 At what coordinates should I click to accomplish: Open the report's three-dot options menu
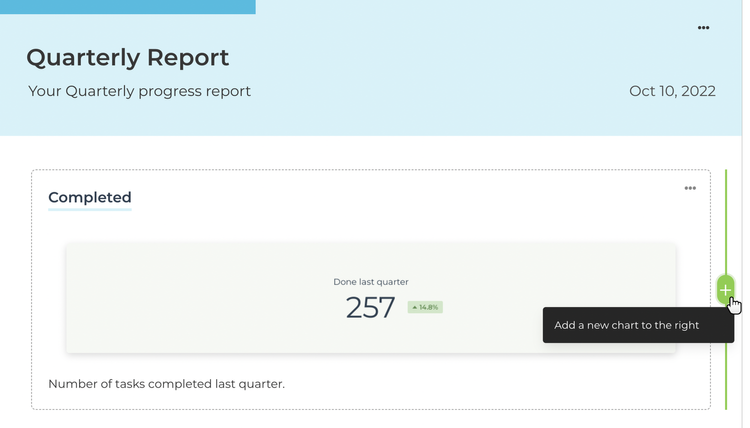703,28
